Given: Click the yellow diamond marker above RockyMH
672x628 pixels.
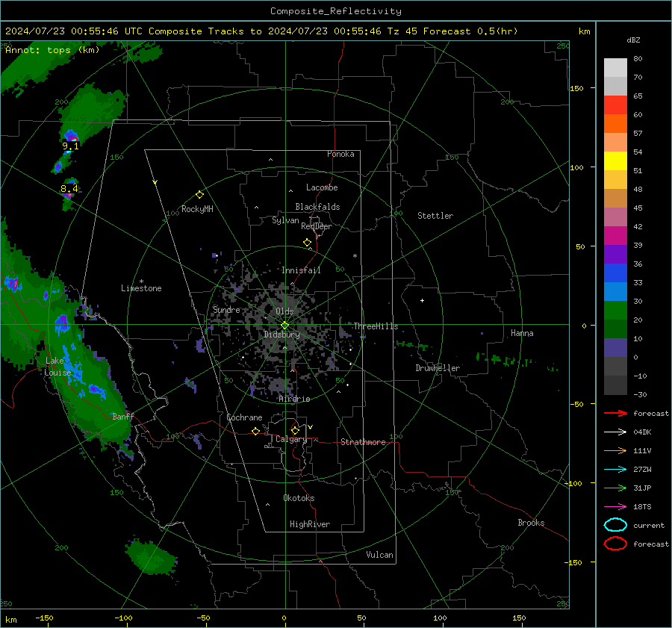Looking at the screenshot, I should (x=199, y=195).
